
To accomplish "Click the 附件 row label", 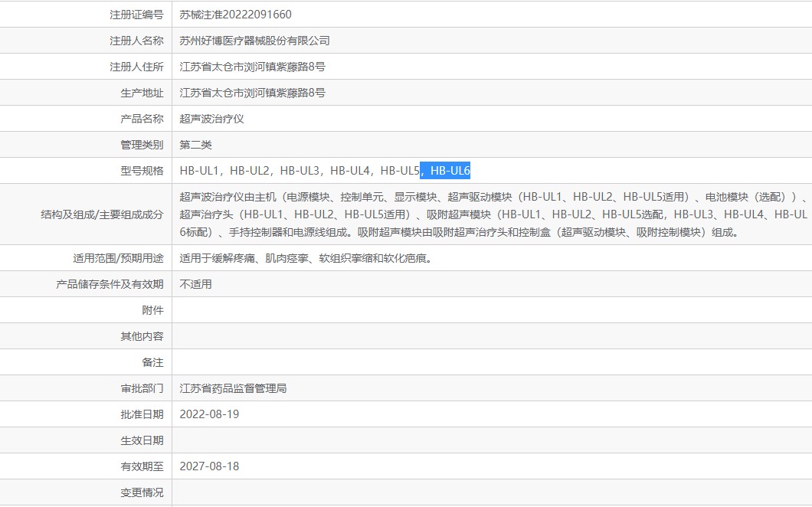I will (x=152, y=310).
